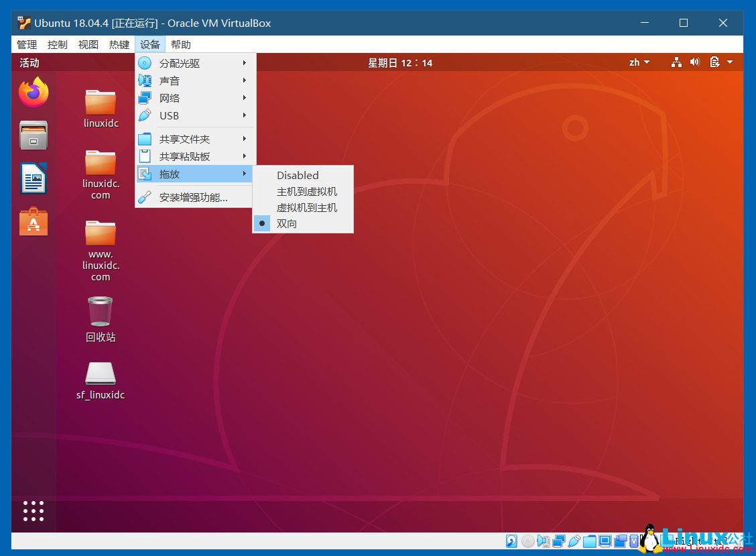Image resolution: width=756 pixels, height=556 pixels.
Task: Select the 双向 drag and drop option
Action: coord(287,223)
